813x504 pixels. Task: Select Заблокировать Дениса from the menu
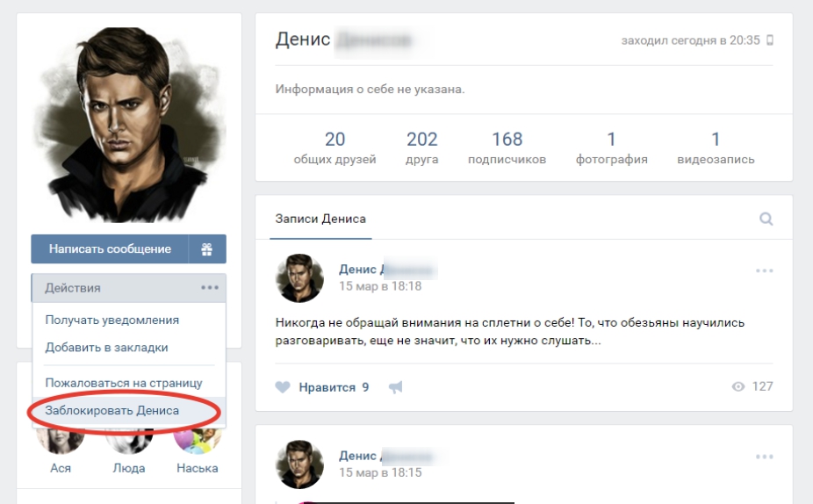(112, 411)
